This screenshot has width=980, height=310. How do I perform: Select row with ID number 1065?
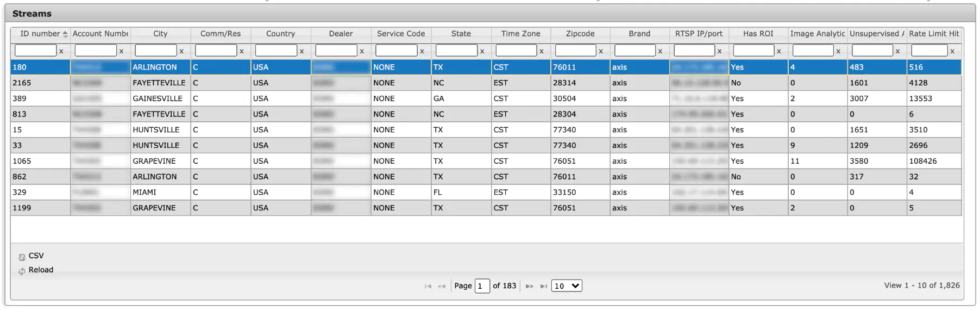click(486, 162)
